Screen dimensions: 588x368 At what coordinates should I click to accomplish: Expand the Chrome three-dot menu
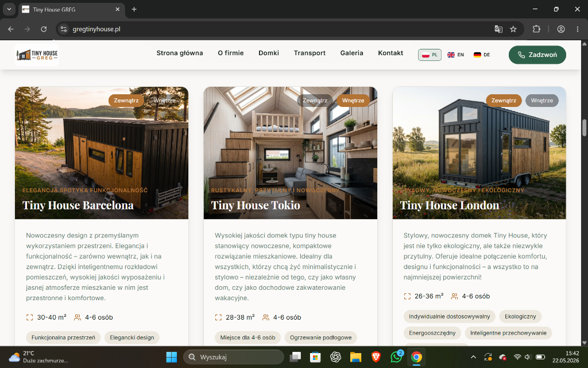coord(578,29)
